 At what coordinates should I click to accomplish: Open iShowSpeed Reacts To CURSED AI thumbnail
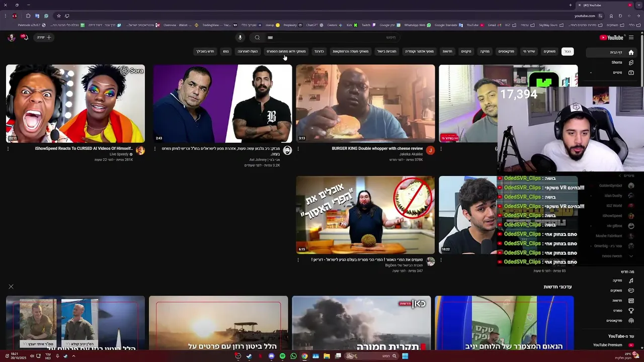pos(75,104)
